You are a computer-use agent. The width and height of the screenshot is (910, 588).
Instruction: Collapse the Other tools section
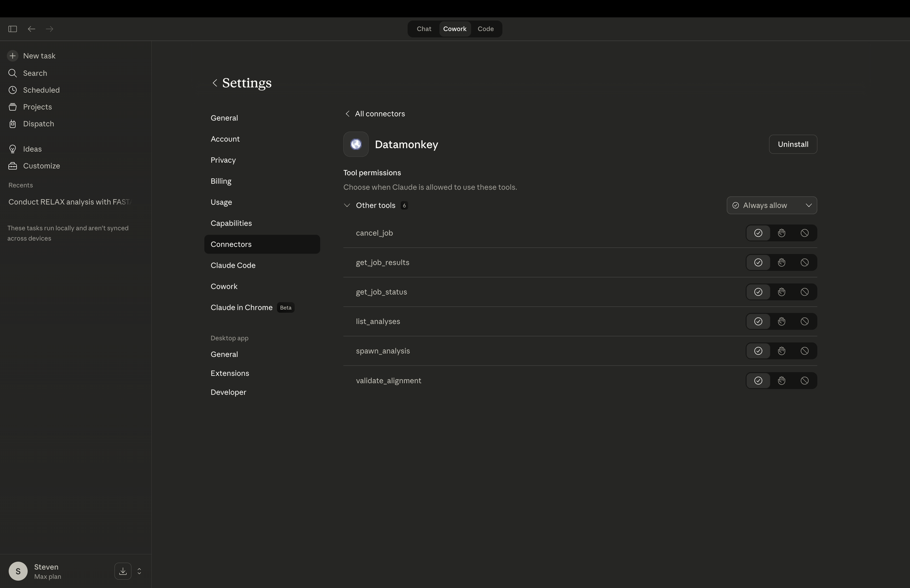(x=347, y=205)
